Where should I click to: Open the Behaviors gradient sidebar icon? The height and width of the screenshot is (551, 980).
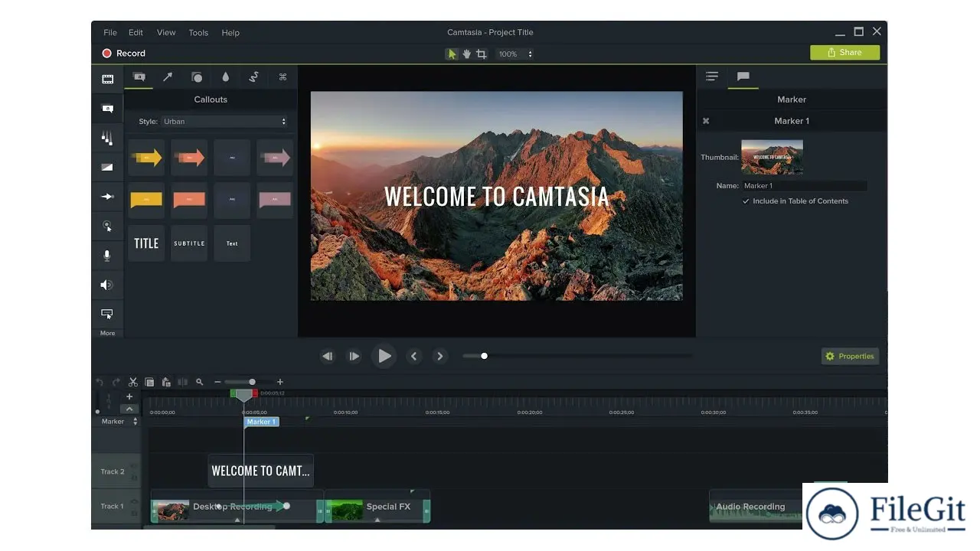(107, 167)
